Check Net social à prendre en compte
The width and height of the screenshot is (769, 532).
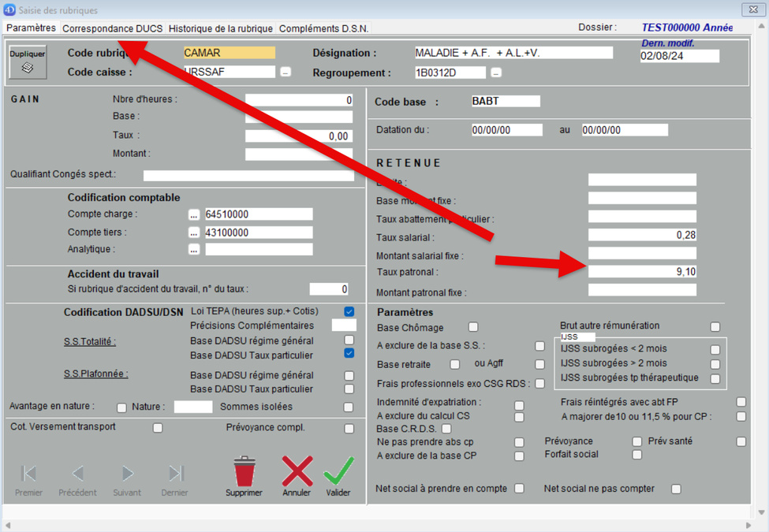(519, 489)
